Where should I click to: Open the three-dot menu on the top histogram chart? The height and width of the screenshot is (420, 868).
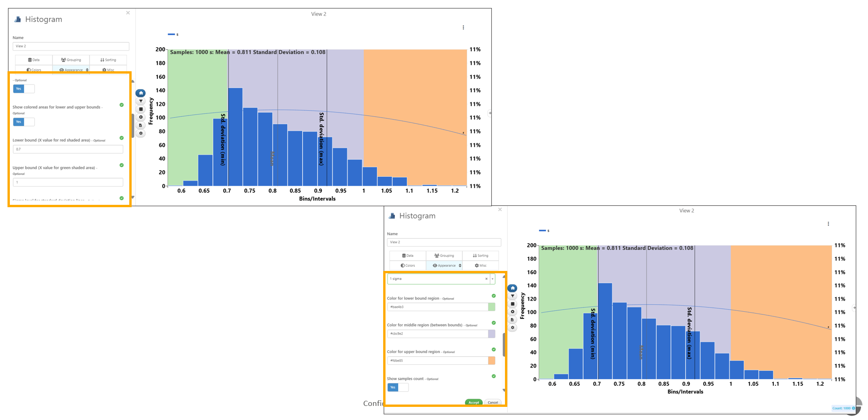pos(463,28)
